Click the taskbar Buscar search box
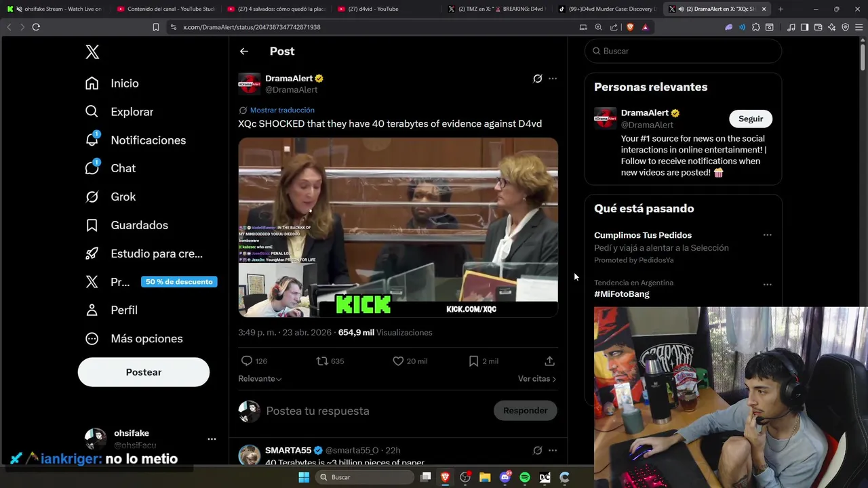This screenshot has height=488, width=868. (x=366, y=477)
